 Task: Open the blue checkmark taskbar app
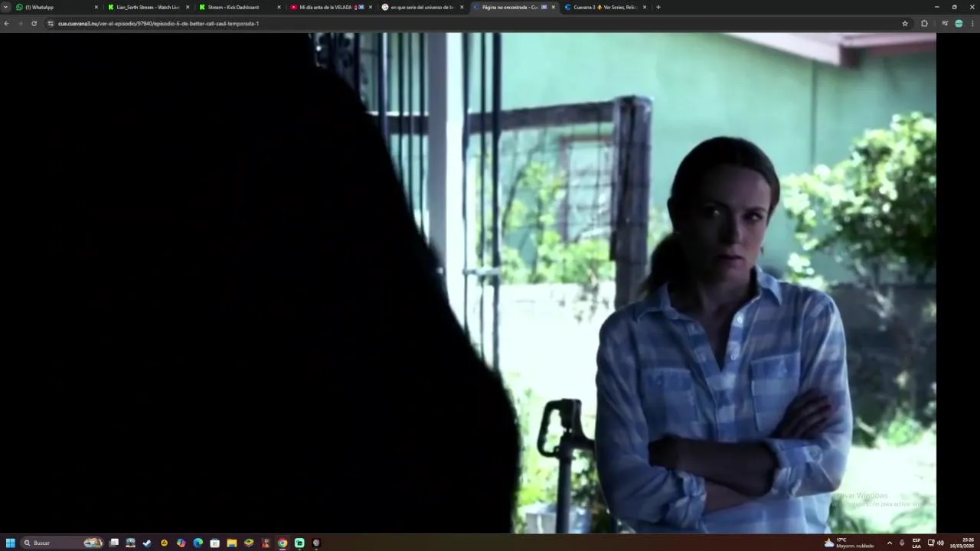(x=147, y=543)
